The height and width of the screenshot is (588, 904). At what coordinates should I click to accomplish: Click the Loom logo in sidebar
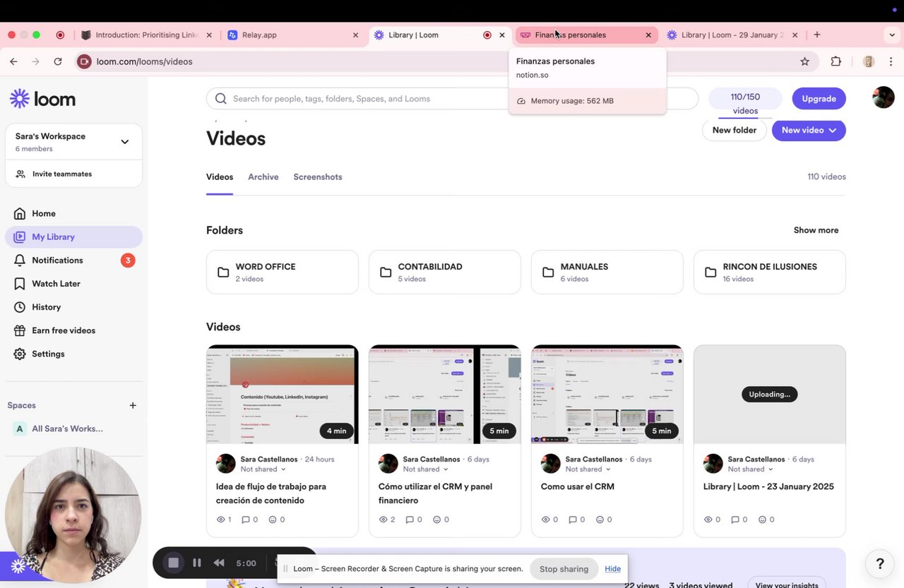[x=42, y=99]
